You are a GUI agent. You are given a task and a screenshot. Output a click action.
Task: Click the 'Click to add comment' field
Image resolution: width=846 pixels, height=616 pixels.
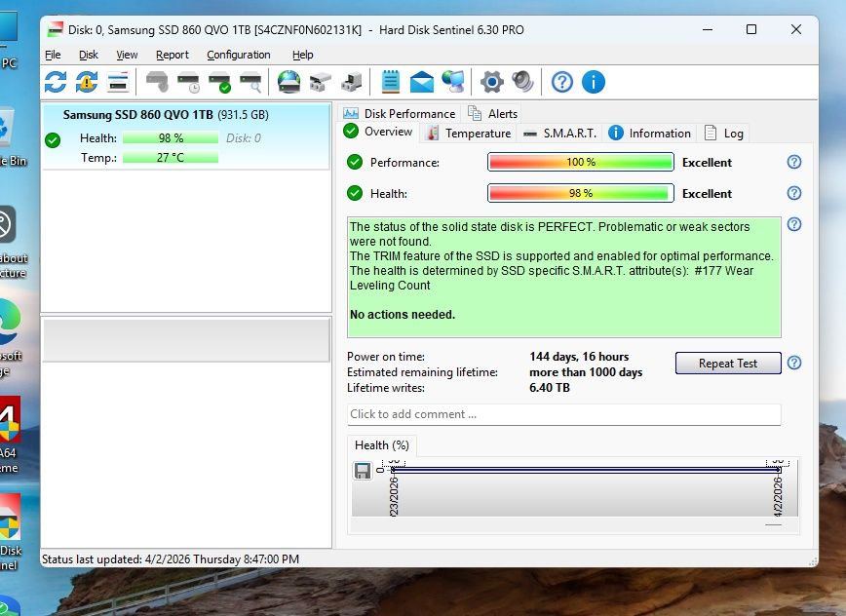tap(563, 414)
